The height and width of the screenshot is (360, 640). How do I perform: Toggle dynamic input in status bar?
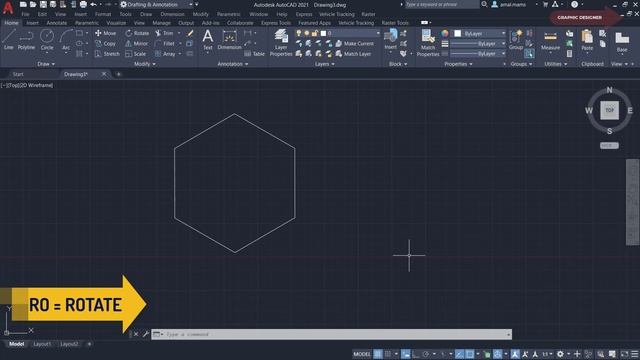(x=405, y=354)
